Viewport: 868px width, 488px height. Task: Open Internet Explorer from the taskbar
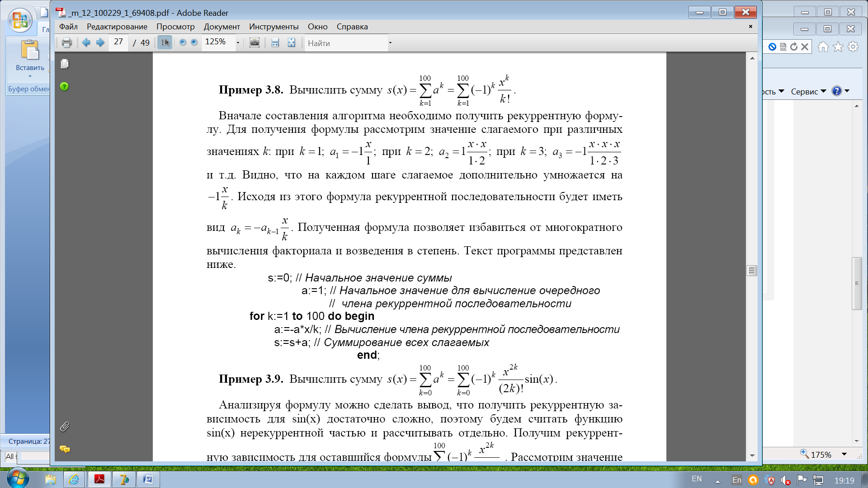(74, 479)
